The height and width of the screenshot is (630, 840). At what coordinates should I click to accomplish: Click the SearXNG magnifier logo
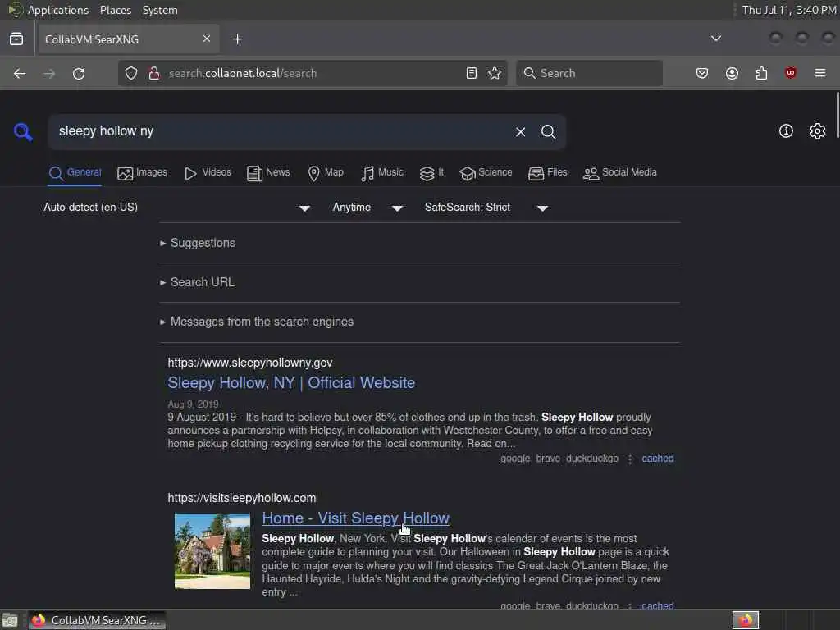(23, 132)
